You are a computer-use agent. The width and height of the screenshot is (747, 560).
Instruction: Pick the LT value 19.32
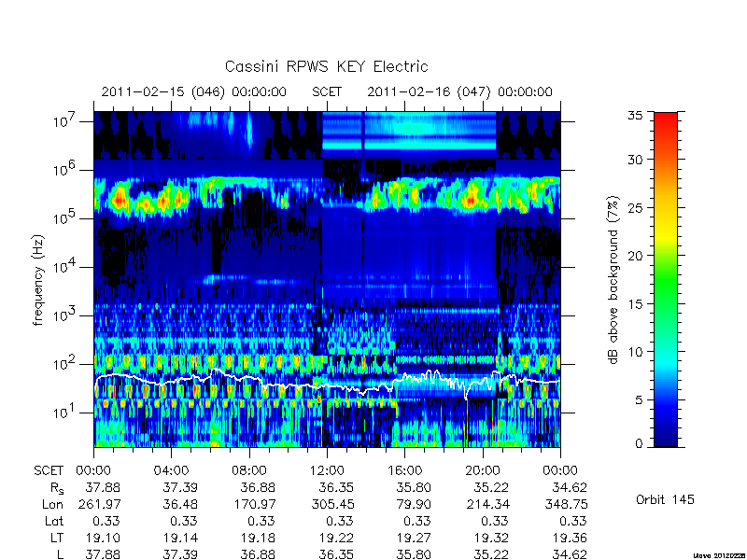[491, 538]
